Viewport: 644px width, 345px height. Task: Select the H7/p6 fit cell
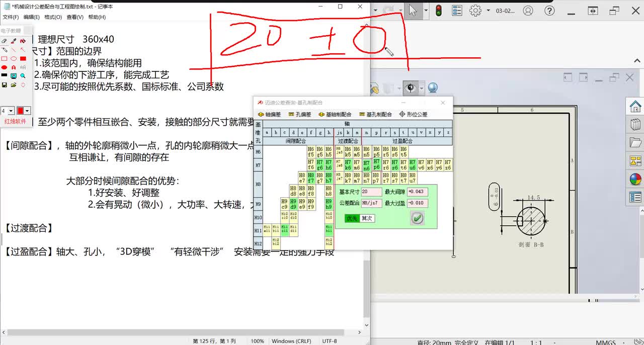coord(377,164)
